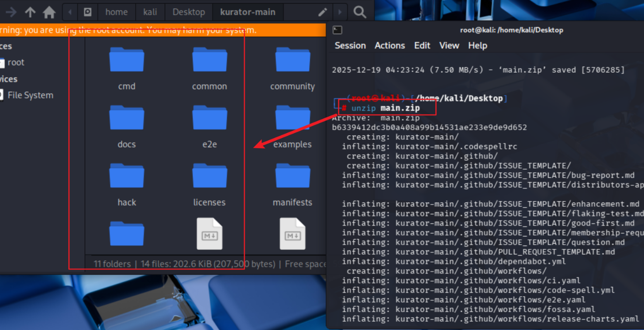Click the 'release-charts.yaml' output line
The image size is (644, 330).
pos(490,319)
